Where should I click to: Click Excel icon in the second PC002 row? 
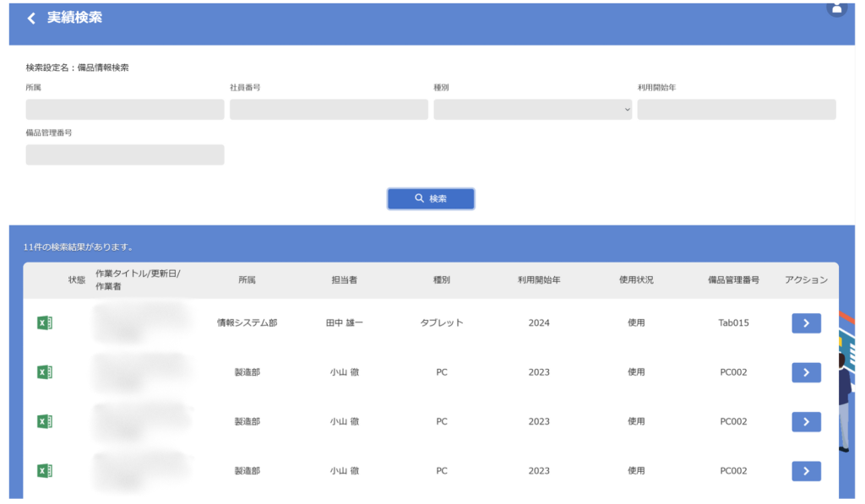[45, 421]
